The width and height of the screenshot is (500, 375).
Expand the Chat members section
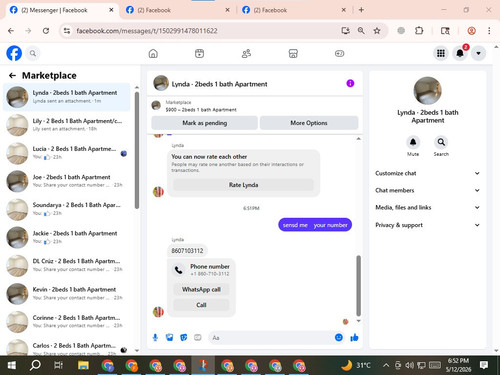pyautogui.click(x=427, y=190)
